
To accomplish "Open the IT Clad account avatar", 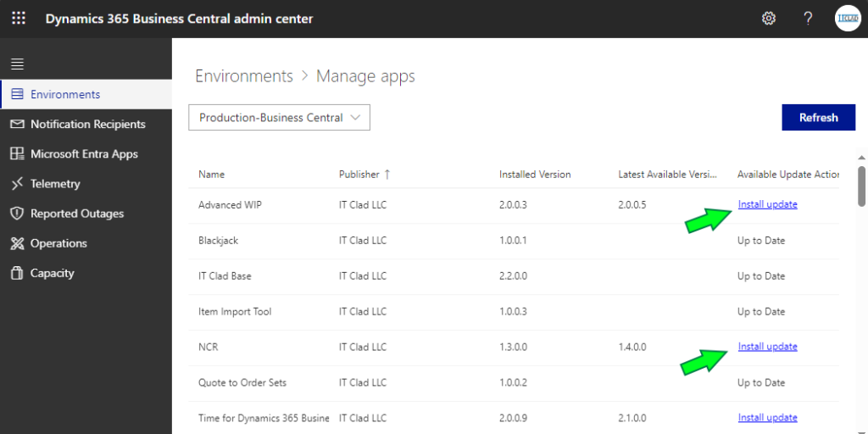I will tap(848, 19).
